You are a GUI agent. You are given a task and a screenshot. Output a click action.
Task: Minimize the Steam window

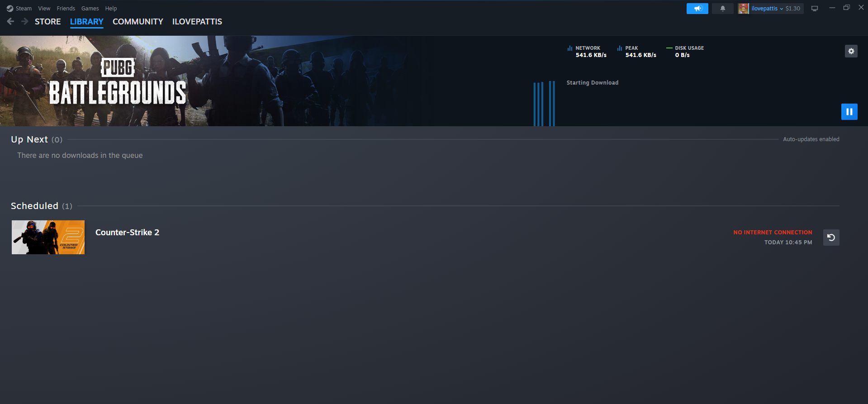(832, 8)
